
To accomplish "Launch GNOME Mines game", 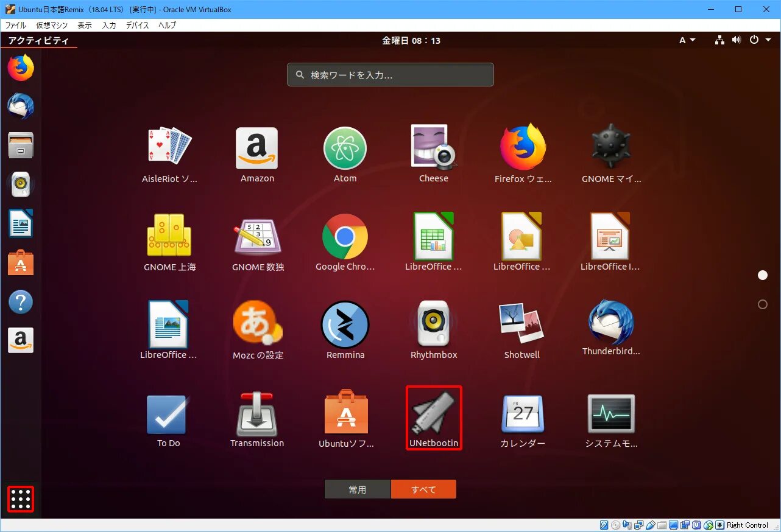I will pyautogui.click(x=611, y=155).
